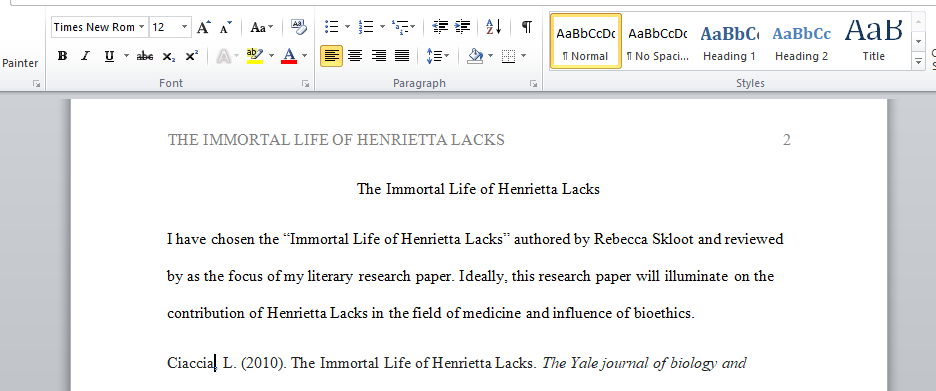The image size is (936, 391).
Task: Apply the Heading 1 style
Action: coord(729,41)
